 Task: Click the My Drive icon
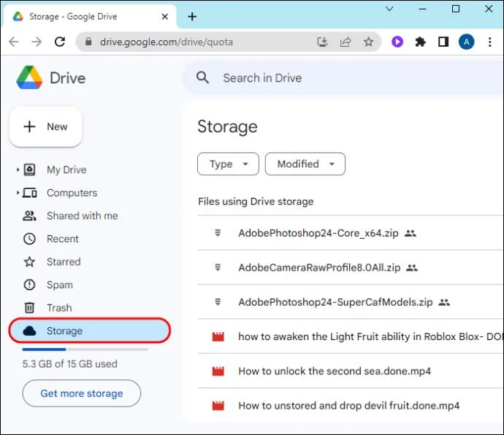click(29, 169)
